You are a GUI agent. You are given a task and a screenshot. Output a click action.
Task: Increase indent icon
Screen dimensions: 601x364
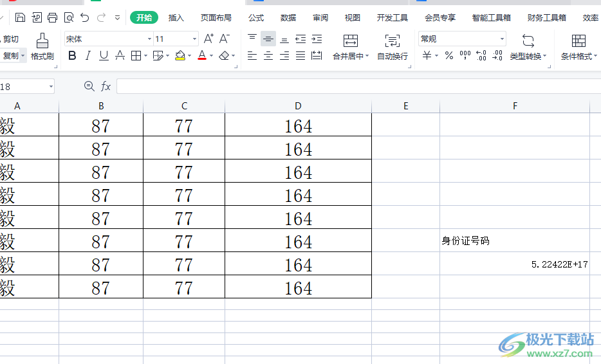(x=317, y=39)
